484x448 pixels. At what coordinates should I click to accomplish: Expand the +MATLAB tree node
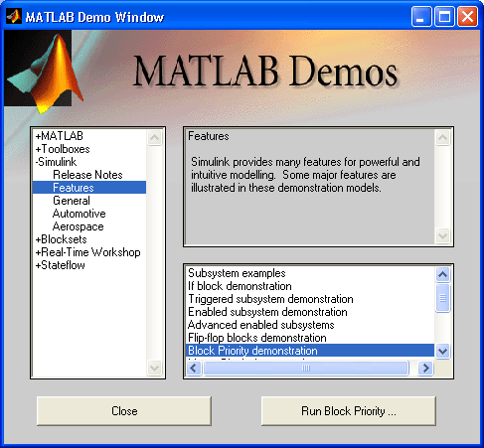[x=60, y=136]
